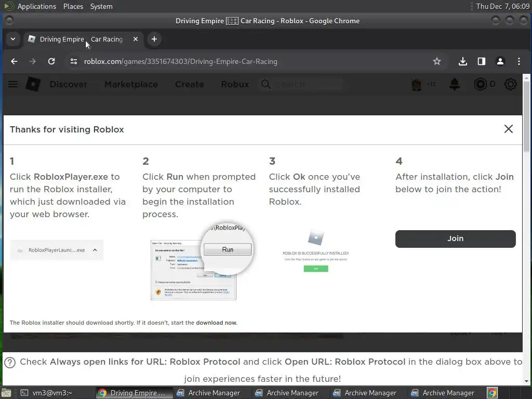The width and height of the screenshot is (532, 399).
Task: Click the Roblox logo icon
Action: click(33, 84)
